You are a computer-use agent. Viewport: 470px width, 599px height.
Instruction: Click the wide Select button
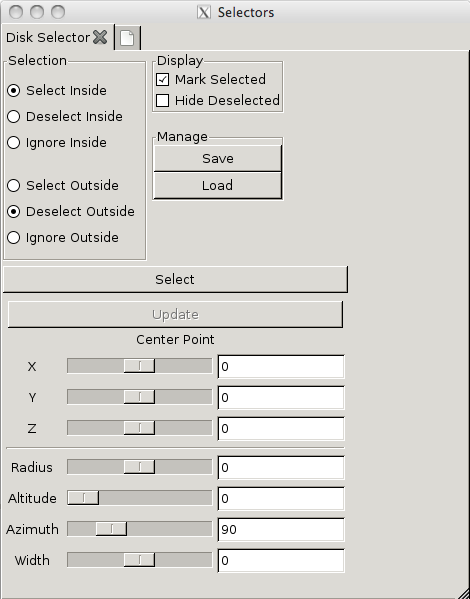(175, 280)
